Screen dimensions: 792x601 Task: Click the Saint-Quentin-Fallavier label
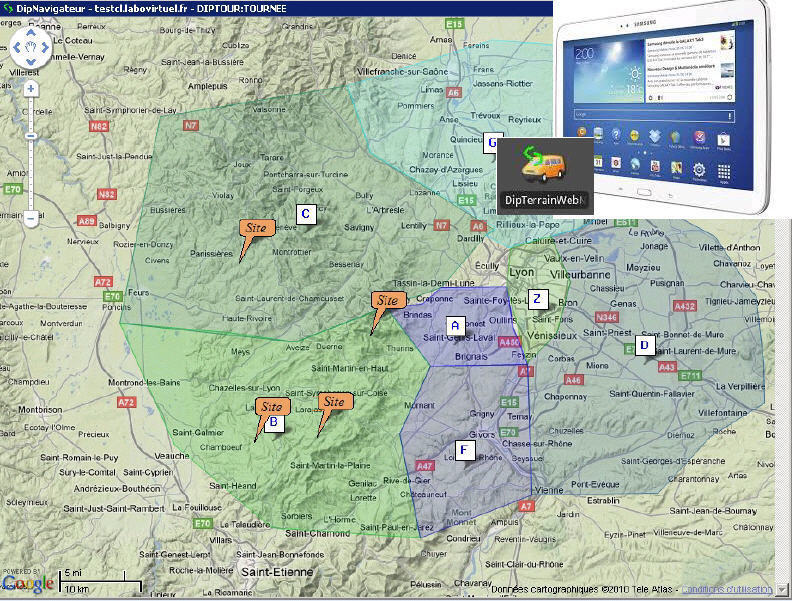[652, 393]
